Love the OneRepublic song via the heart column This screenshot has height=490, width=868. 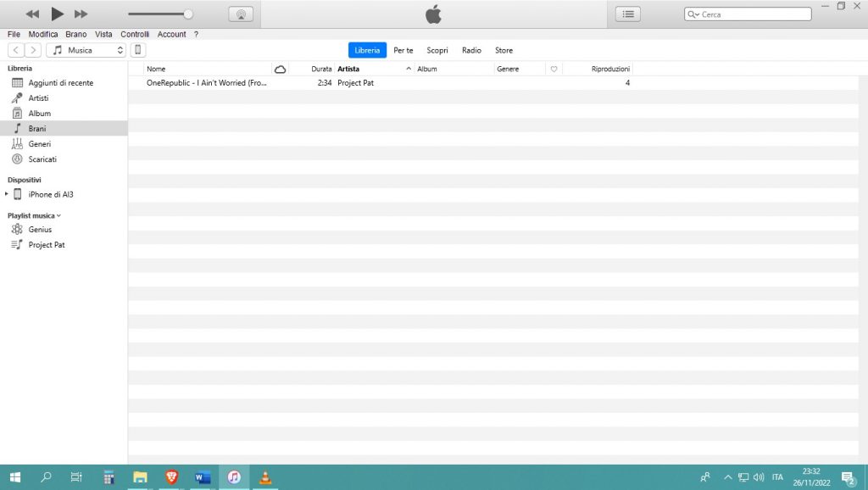[x=554, y=82]
